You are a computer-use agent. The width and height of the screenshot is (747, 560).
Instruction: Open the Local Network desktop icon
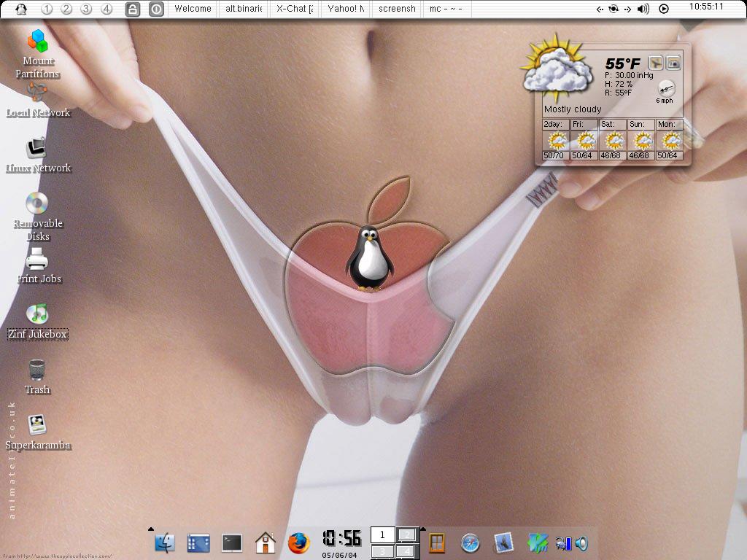(37, 92)
